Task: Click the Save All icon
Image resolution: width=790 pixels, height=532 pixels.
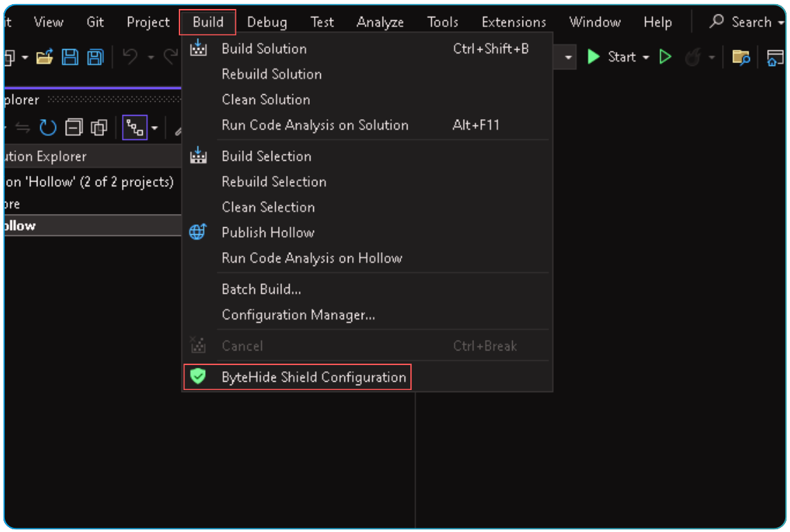Action: [x=96, y=57]
